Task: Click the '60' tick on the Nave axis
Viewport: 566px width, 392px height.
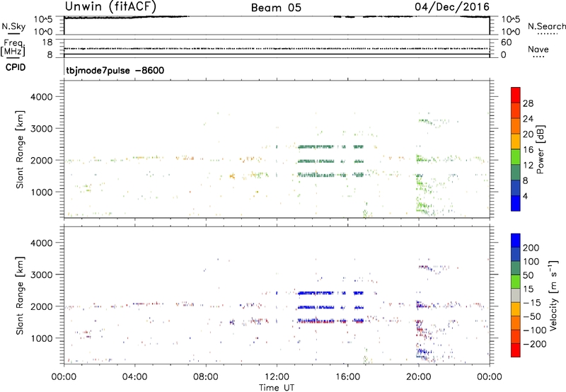Action: [506, 42]
